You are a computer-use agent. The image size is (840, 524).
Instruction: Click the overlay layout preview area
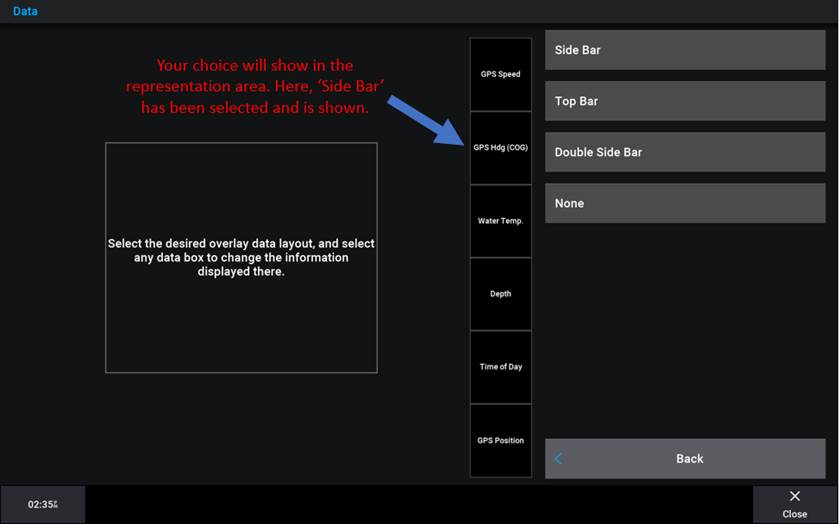click(241, 320)
